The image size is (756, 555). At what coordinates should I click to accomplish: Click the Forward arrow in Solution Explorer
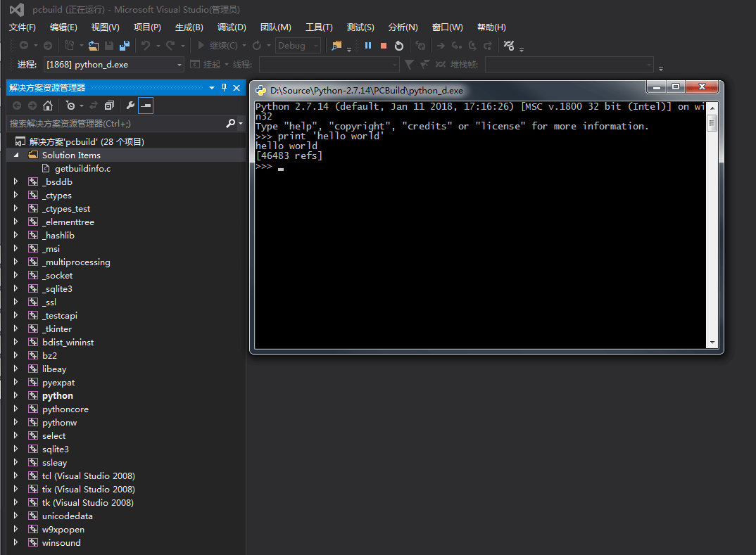point(32,106)
